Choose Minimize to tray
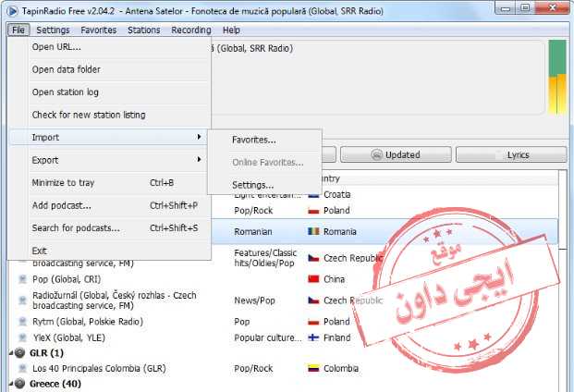 coord(109,183)
